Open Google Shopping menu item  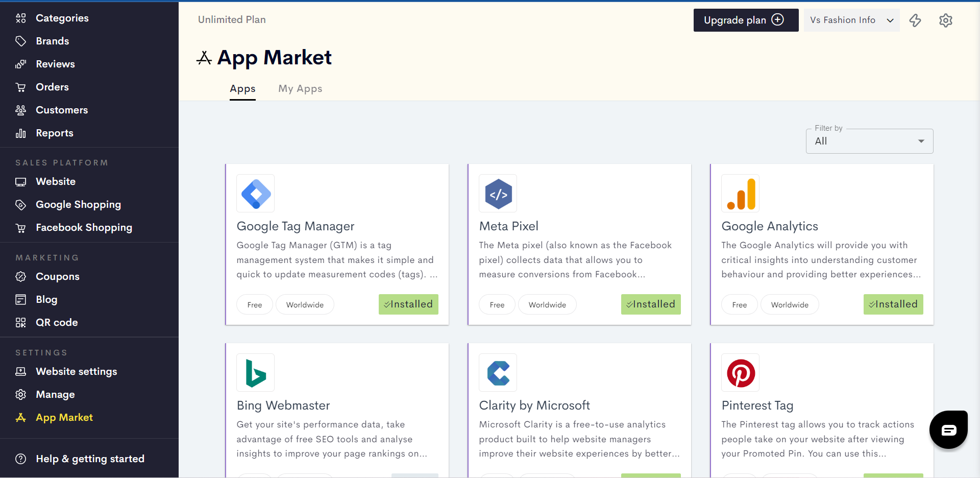click(x=78, y=204)
